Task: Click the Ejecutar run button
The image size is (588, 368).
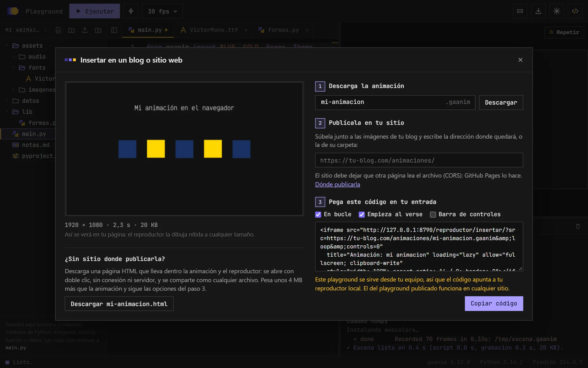Action: [x=95, y=11]
